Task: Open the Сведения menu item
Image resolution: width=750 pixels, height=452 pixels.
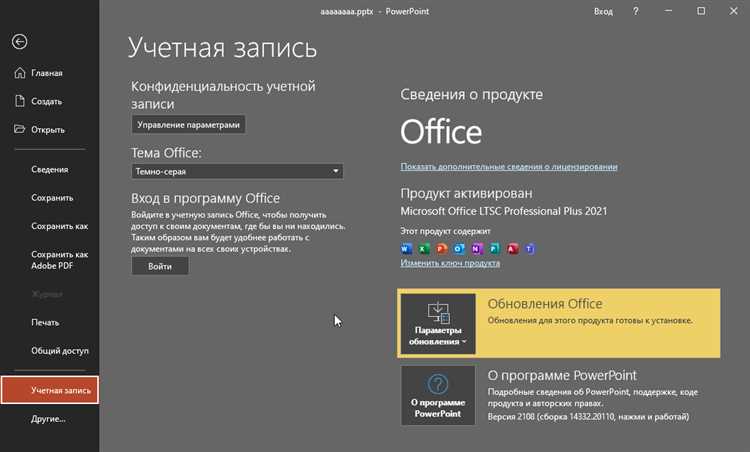Action: tap(50, 169)
